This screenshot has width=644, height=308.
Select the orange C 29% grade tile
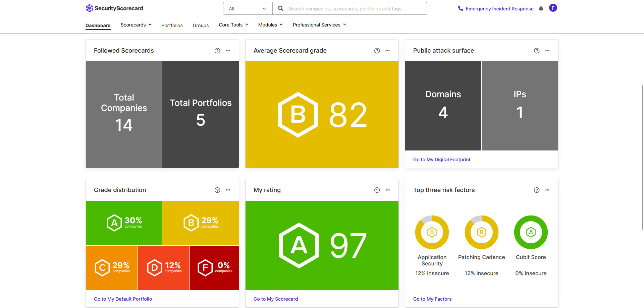click(x=112, y=268)
